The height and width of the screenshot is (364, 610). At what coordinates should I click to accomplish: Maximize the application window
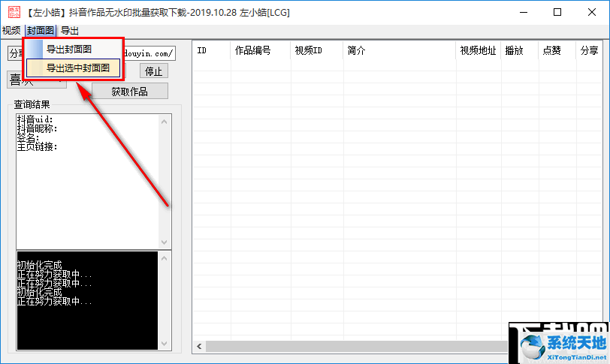pos(557,12)
